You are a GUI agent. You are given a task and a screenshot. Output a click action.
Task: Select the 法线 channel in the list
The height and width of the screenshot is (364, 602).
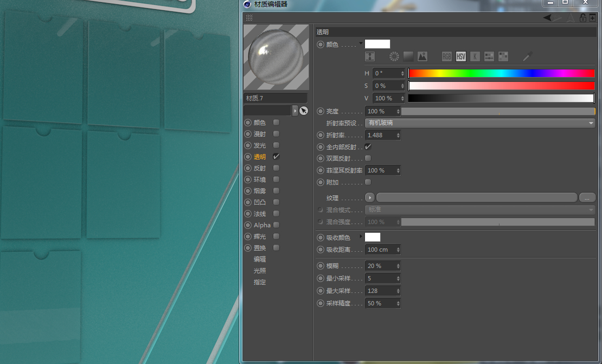click(x=260, y=214)
